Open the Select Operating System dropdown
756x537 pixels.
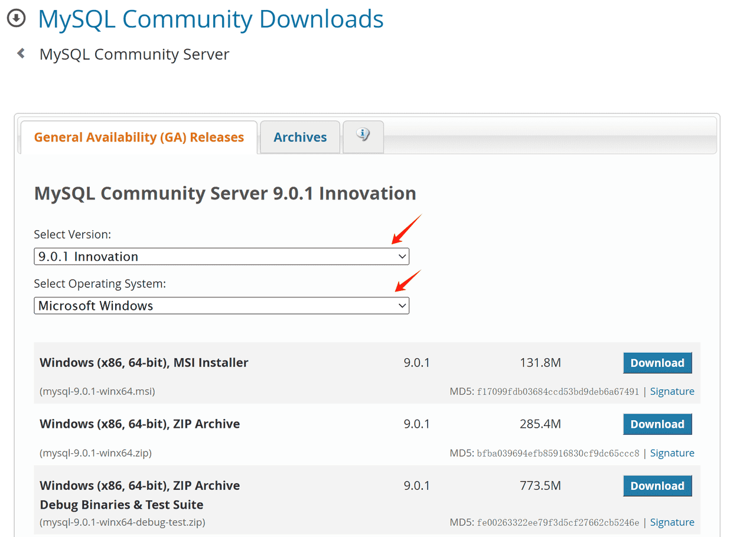[x=221, y=306]
